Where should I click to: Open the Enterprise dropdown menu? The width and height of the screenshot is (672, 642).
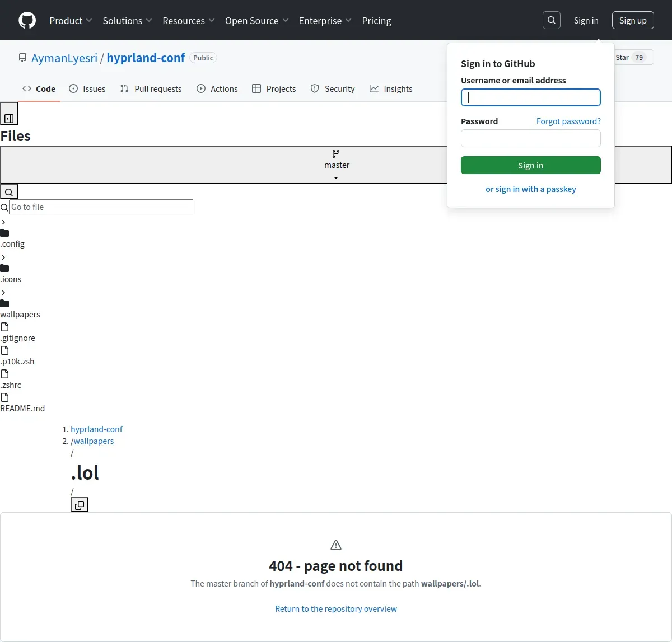[x=325, y=21]
